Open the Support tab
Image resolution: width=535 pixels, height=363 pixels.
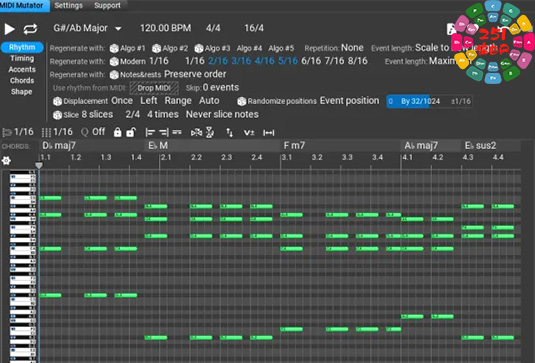tap(107, 5)
